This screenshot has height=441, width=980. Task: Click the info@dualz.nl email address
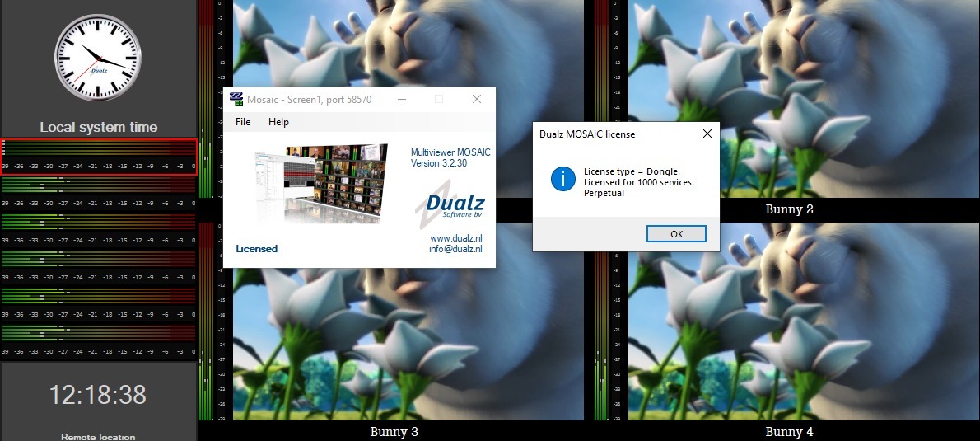tap(455, 249)
